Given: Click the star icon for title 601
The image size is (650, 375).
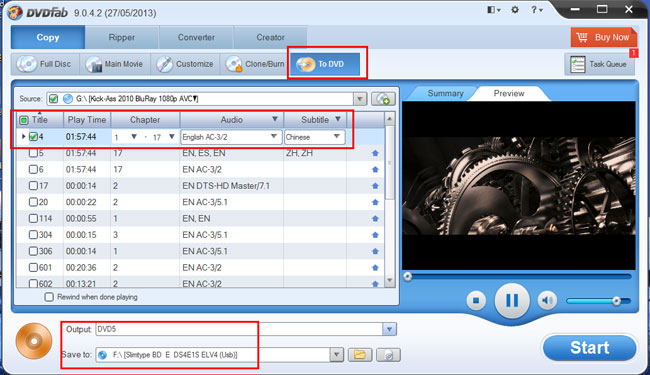Looking at the screenshot, I should 375,268.
